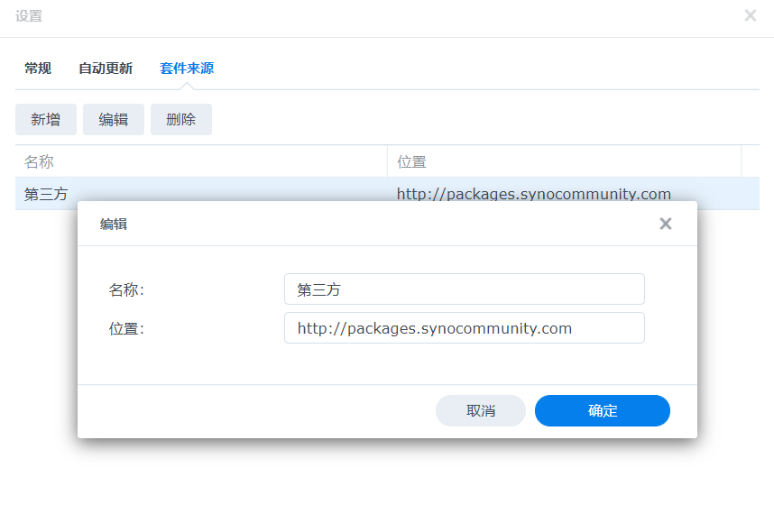The width and height of the screenshot is (774, 532).
Task: Focus the 位置 URL input field
Action: [x=465, y=327]
